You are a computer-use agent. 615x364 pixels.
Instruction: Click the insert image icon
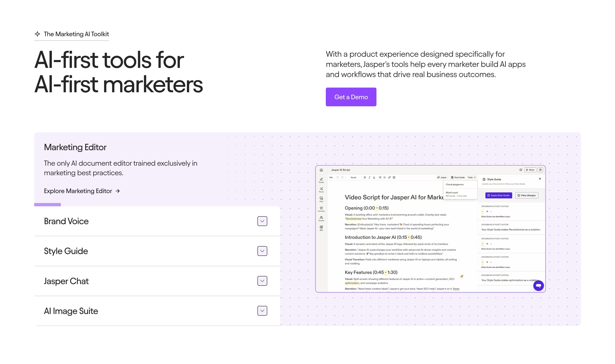click(394, 177)
